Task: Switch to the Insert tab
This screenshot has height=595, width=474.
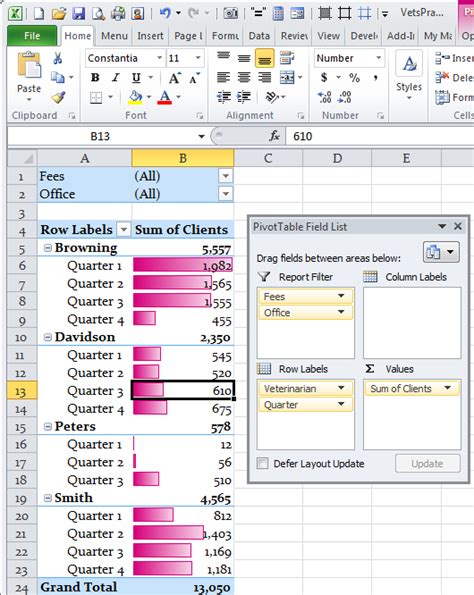Action: 150,36
